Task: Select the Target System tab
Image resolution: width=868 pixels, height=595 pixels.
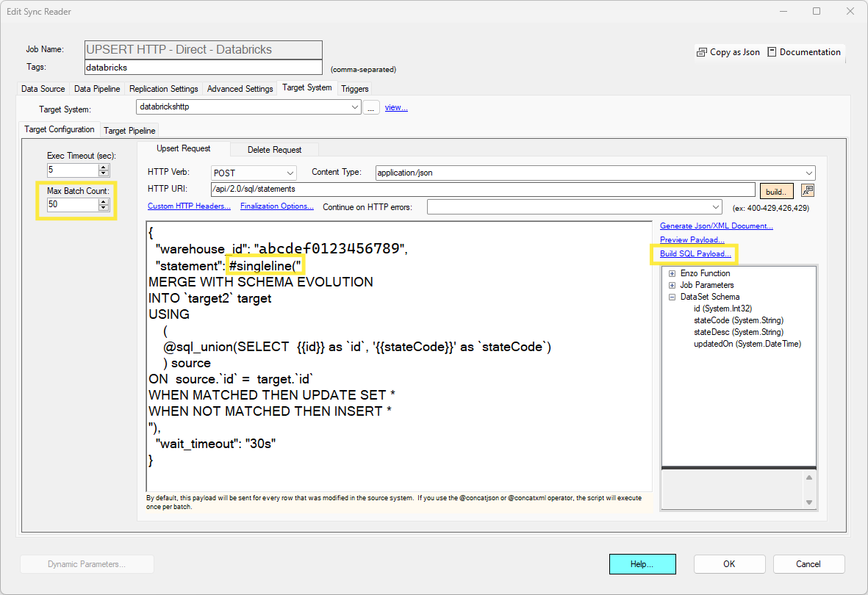Action: coord(307,87)
